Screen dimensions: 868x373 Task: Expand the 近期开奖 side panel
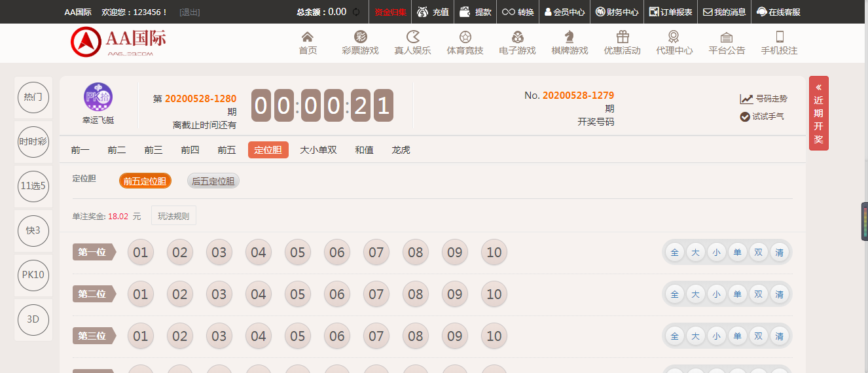point(818,113)
